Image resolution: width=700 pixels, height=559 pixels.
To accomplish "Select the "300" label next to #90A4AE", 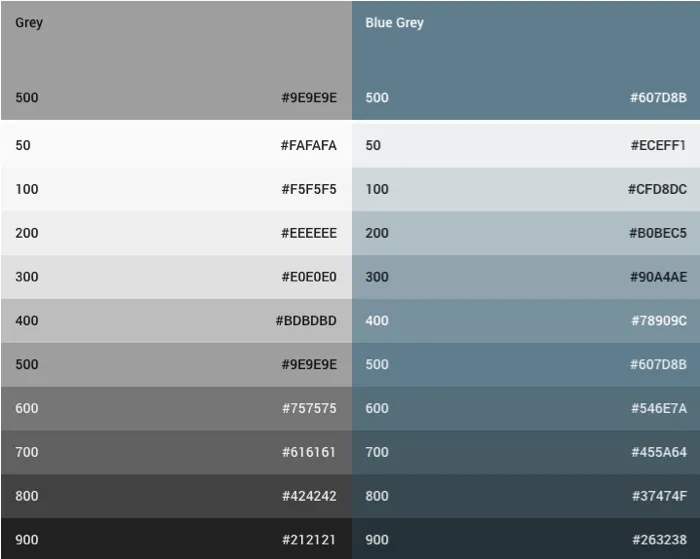I will 377,277.
